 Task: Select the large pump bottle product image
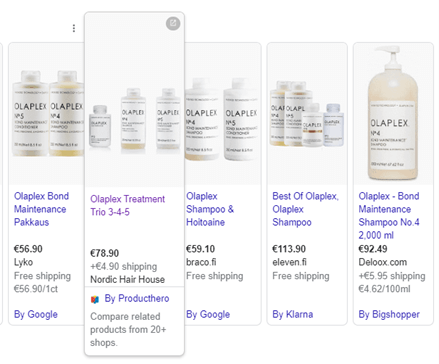pos(393,114)
